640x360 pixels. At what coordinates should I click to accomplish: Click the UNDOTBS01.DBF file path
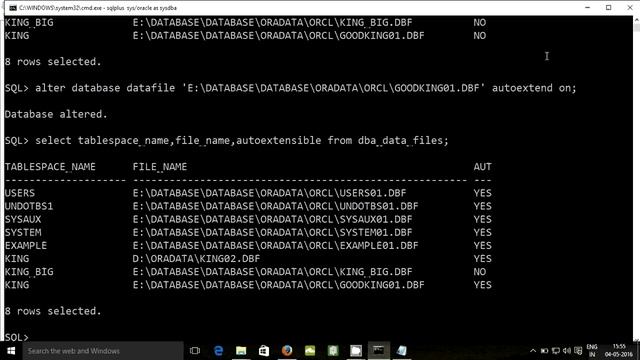[276, 206]
